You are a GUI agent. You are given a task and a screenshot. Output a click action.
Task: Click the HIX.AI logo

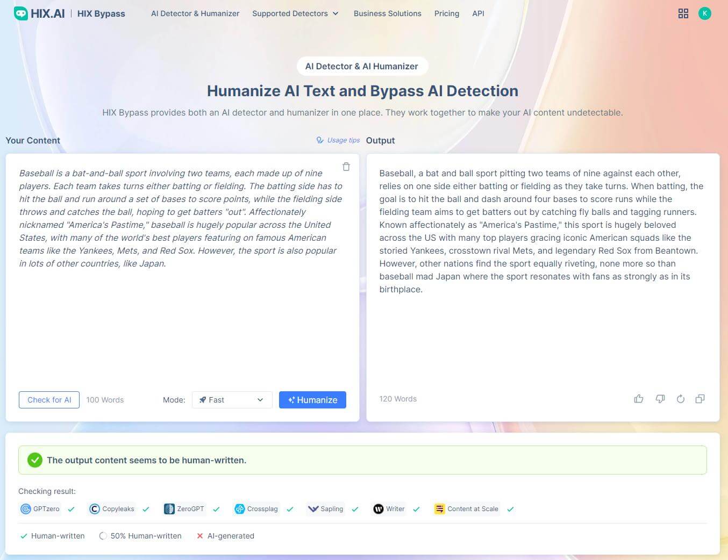tap(39, 13)
